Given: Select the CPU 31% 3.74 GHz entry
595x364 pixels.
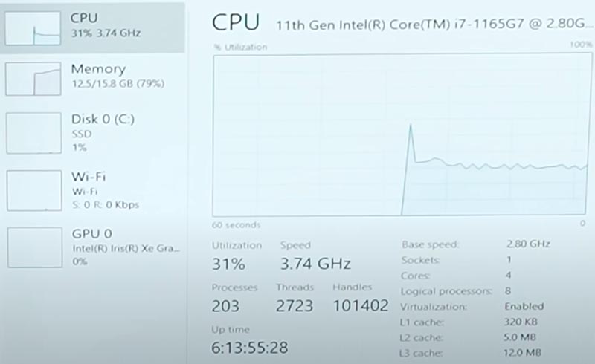Looking at the screenshot, I should [x=92, y=27].
